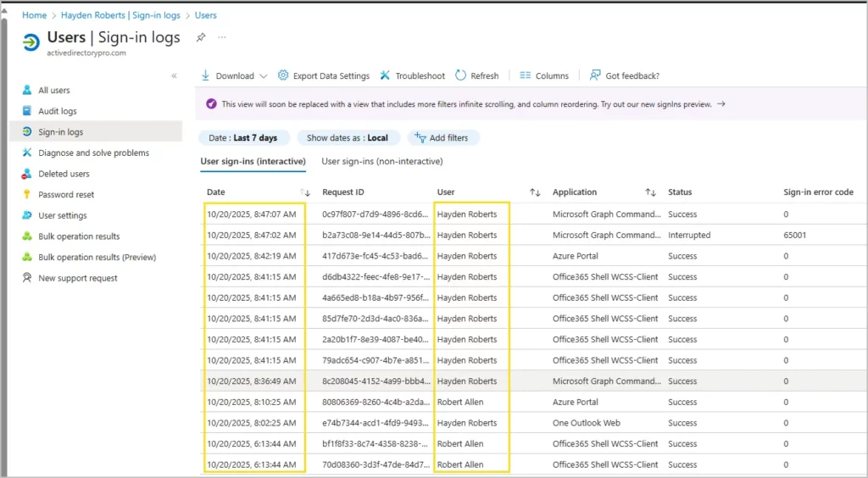Click the Sign-in error code column header
Screen dimensions: 868x478
point(818,192)
